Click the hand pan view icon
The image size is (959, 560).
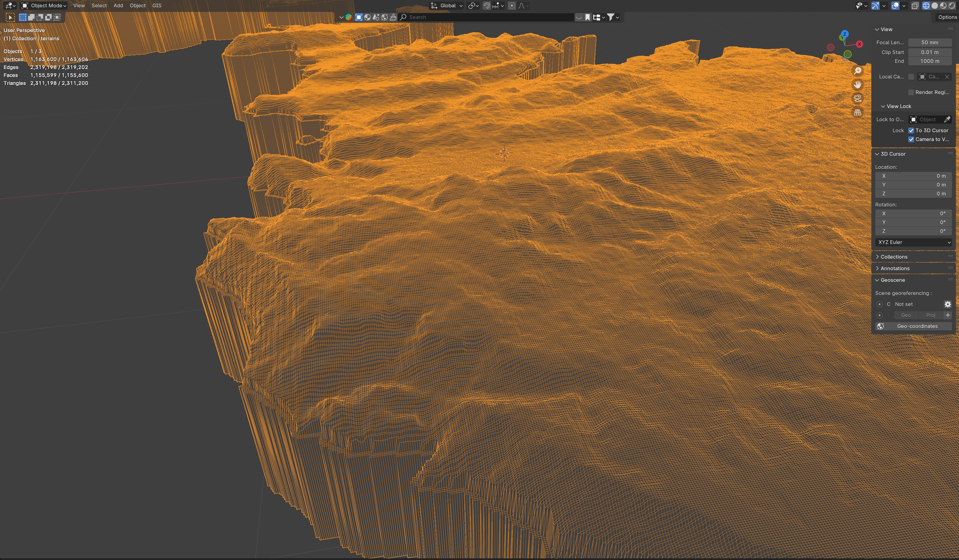coord(857,85)
